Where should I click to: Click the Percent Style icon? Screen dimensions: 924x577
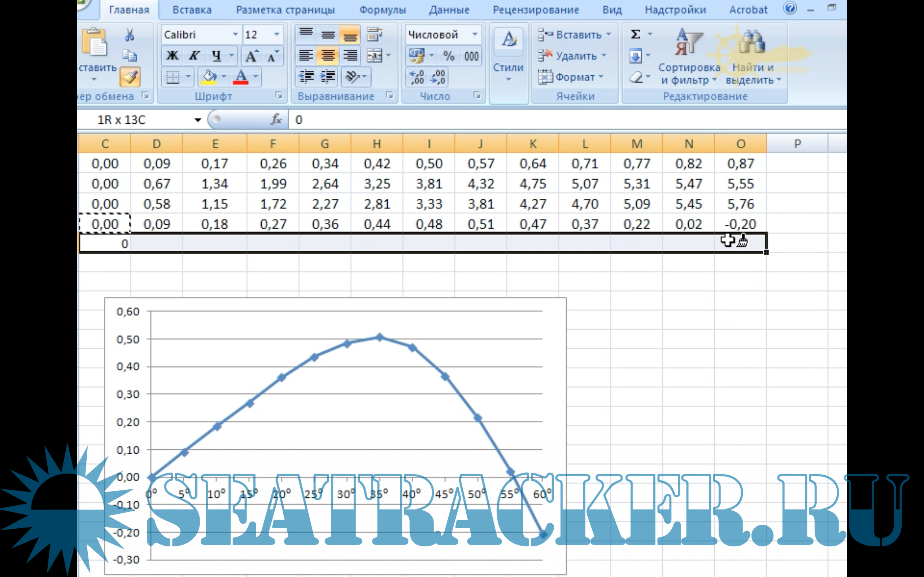pyautogui.click(x=449, y=56)
